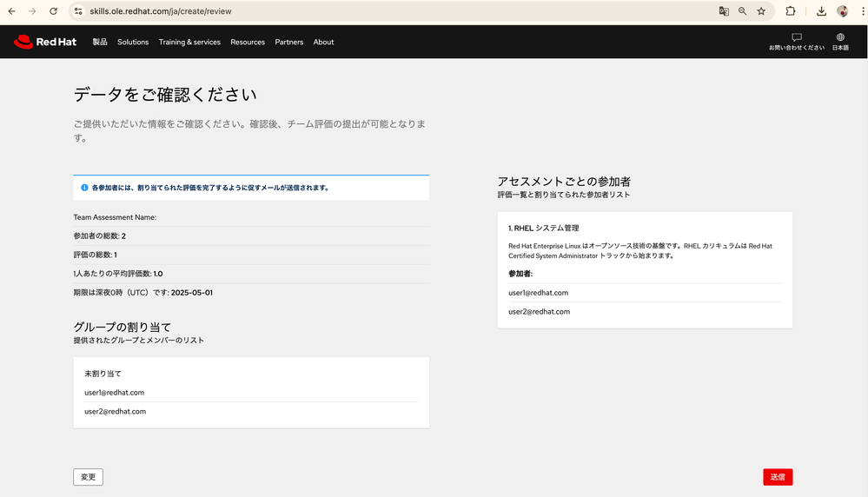This screenshot has height=497, width=868.
Task: Click the site info icon in address bar
Action: pyautogui.click(x=78, y=11)
